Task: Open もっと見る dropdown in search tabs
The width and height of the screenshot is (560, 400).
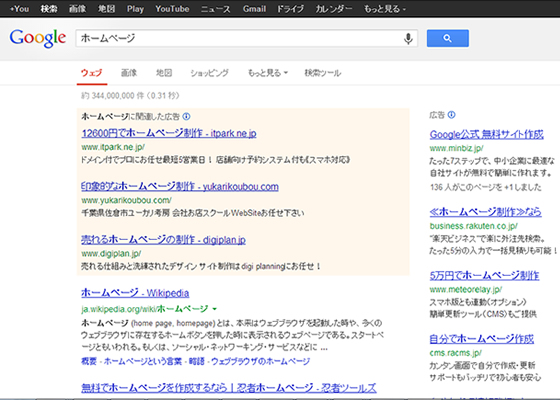Action: (x=268, y=73)
